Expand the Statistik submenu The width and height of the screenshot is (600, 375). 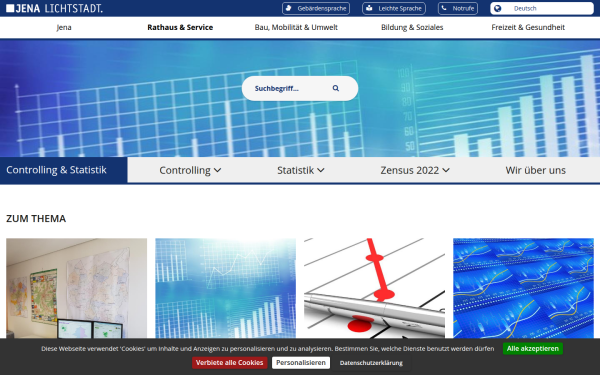click(x=301, y=170)
